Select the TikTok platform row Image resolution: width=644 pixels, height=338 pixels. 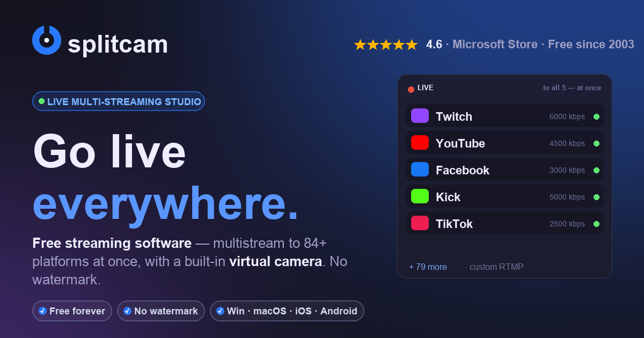[504, 223]
